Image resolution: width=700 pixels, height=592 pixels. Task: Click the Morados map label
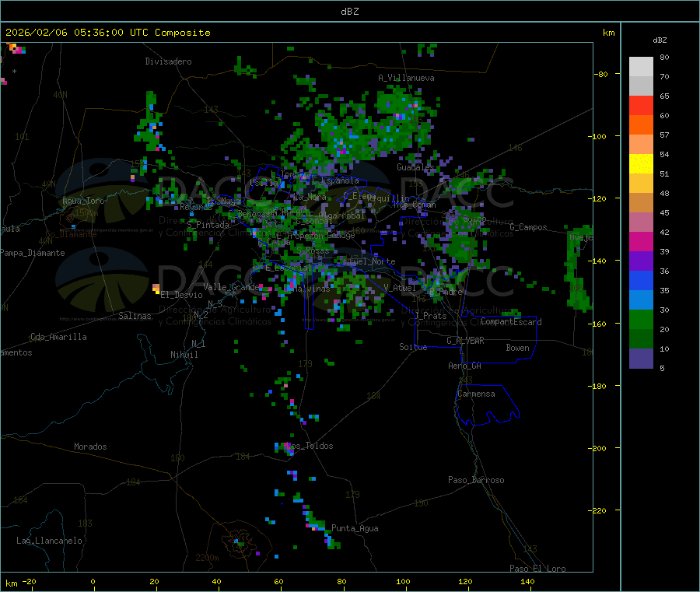click(90, 447)
